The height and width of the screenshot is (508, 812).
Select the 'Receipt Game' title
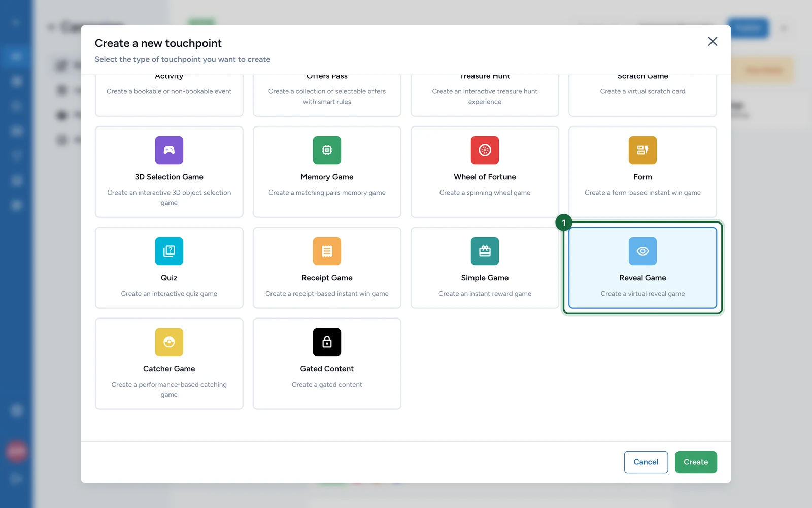click(x=327, y=278)
